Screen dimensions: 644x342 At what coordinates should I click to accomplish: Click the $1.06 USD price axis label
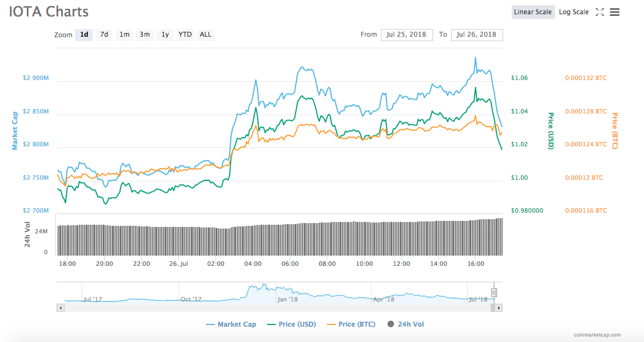pos(520,78)
